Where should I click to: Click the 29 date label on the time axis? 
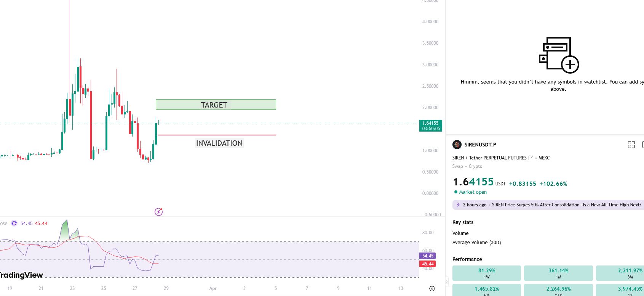(166, 288)
